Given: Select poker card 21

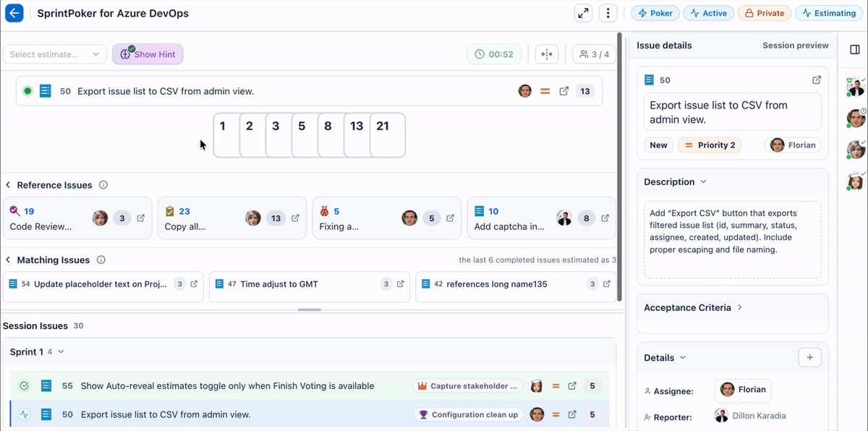Looking at the screenshot, I should [x=388, y=135].
